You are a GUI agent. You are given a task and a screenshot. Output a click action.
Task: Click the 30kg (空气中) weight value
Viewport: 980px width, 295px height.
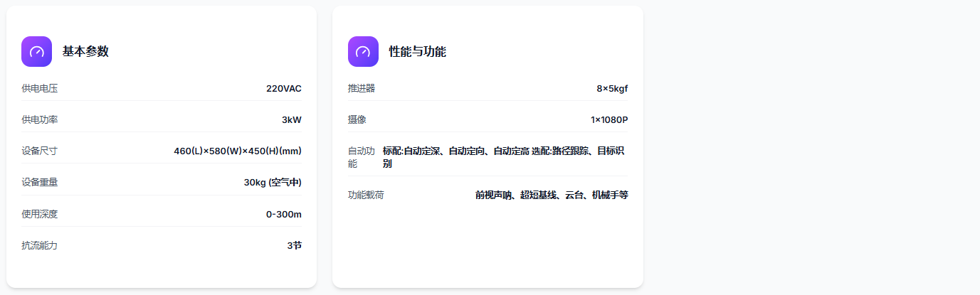273,182
